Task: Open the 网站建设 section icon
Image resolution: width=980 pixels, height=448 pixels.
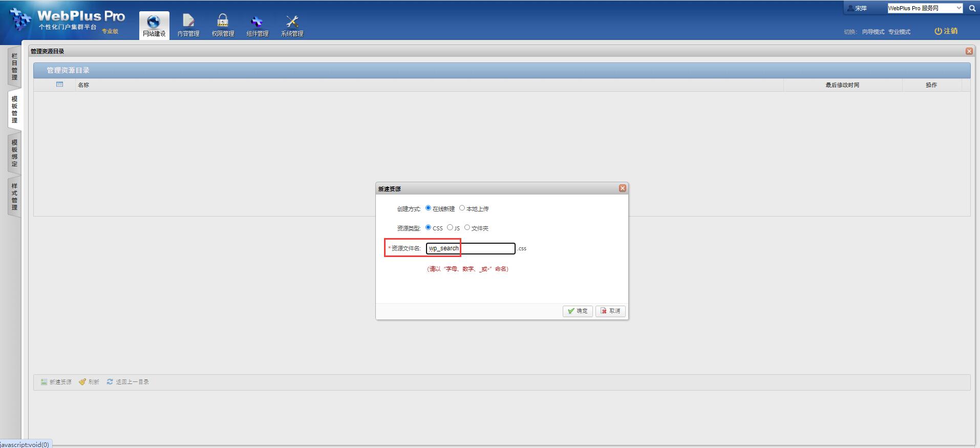Action: [154, 22]
